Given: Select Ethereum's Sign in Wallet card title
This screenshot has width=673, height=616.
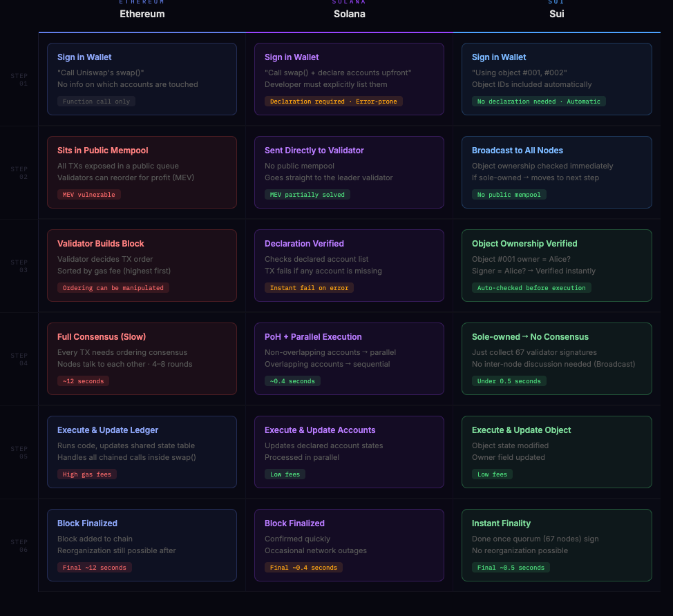Looking at the screenshot, I should pos(84,57).
